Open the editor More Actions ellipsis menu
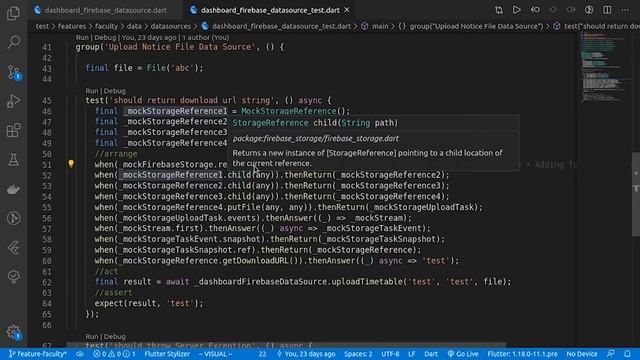The width and height of the screenshot is (640, 360). [625, 10]
